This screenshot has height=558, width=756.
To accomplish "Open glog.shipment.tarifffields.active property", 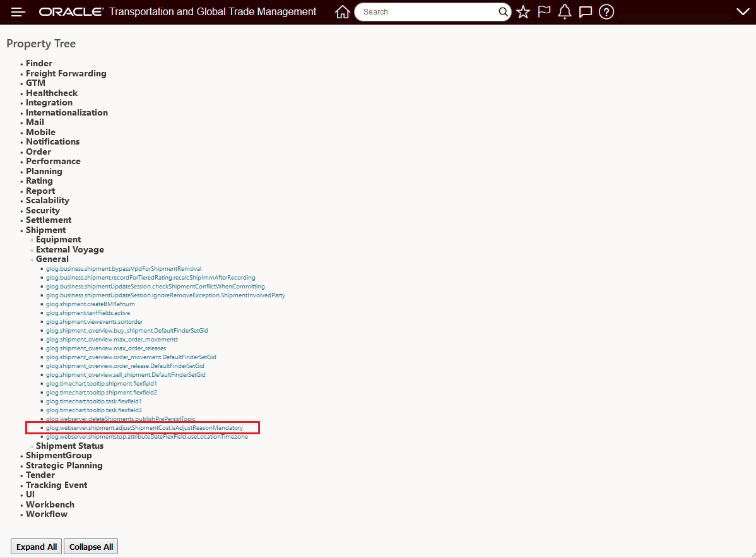I will pyautogui.click(x=88, y=313).
